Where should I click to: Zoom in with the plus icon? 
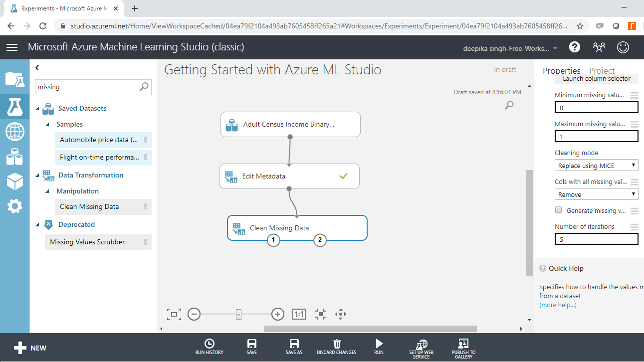278,314
